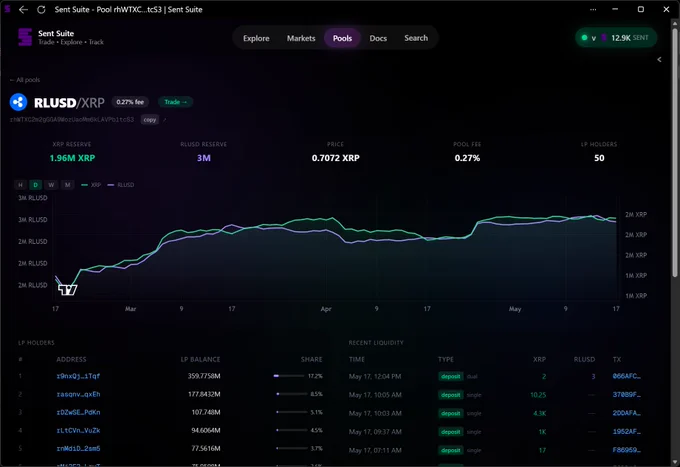The height and width of the screenshot is (467, 680).
Task: Click the LP BALANCE column header
Action: click(200, 359)
